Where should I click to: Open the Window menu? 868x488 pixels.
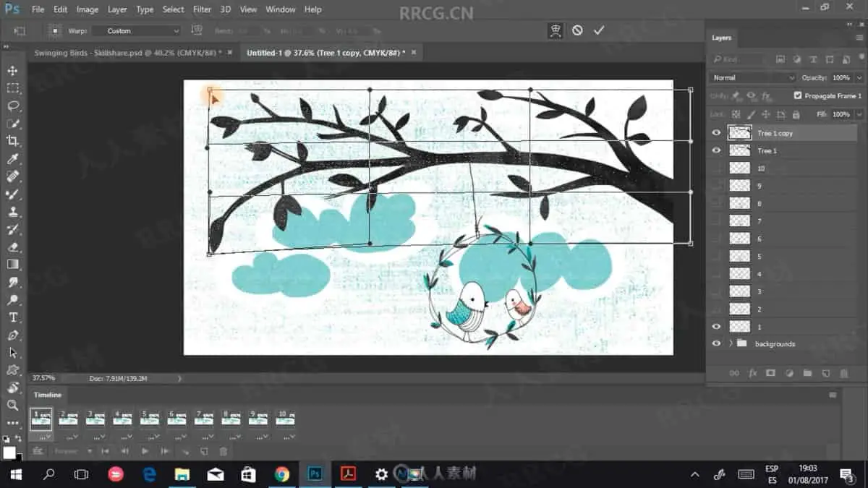(x=280, y=9)
